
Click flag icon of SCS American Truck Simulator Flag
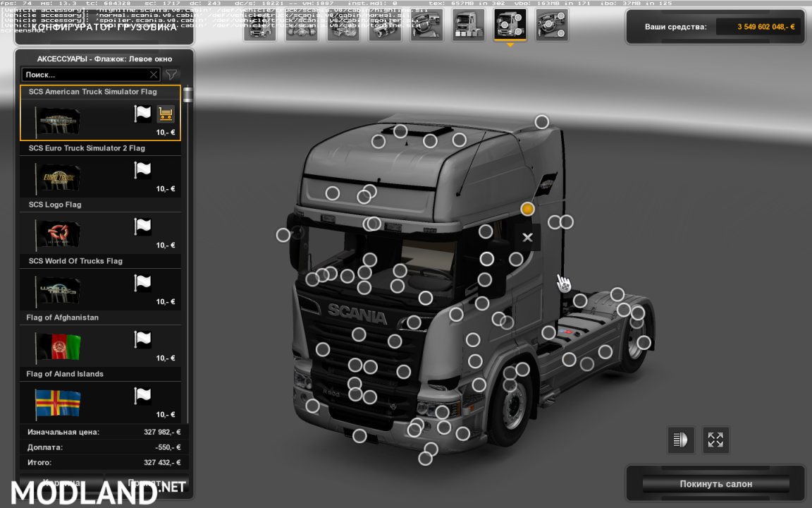coord(142,114)
